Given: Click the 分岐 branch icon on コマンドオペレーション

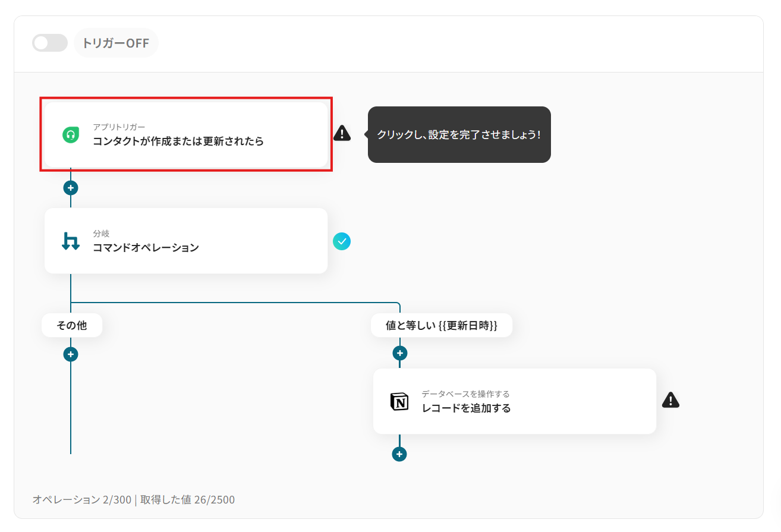Looking at the screenshot, I should [70, 241].
